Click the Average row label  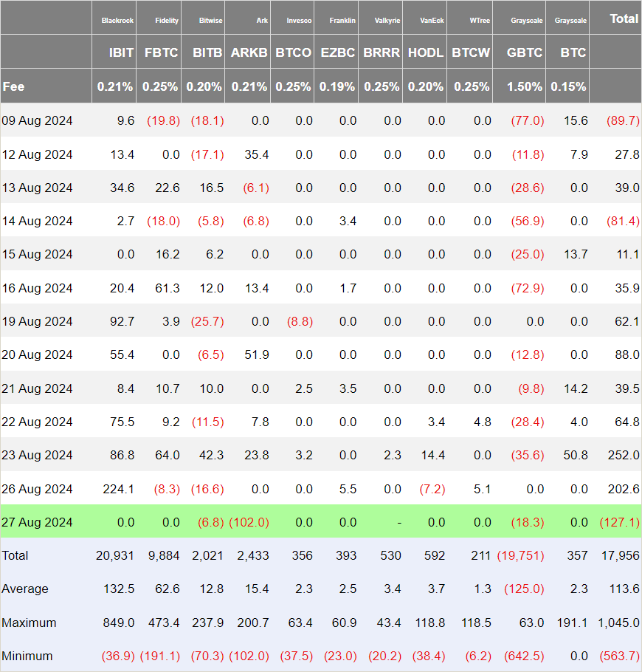tap(25, 589)
